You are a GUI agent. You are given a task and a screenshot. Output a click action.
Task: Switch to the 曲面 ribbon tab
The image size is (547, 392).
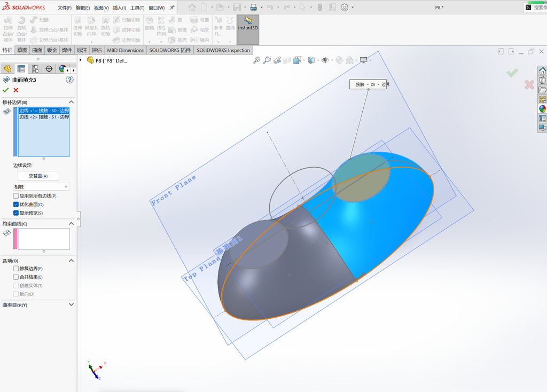pyautogui.click(x=37, y=50)
